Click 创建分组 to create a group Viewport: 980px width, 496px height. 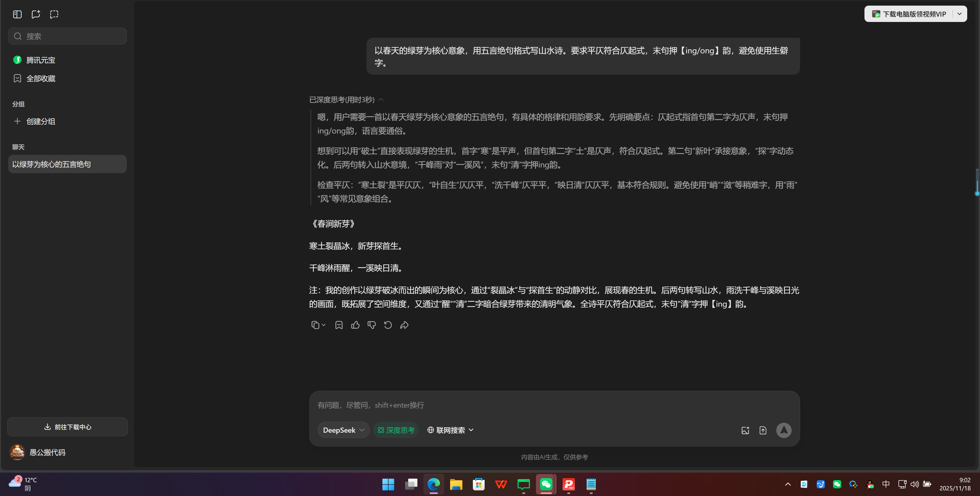point(40,121)
